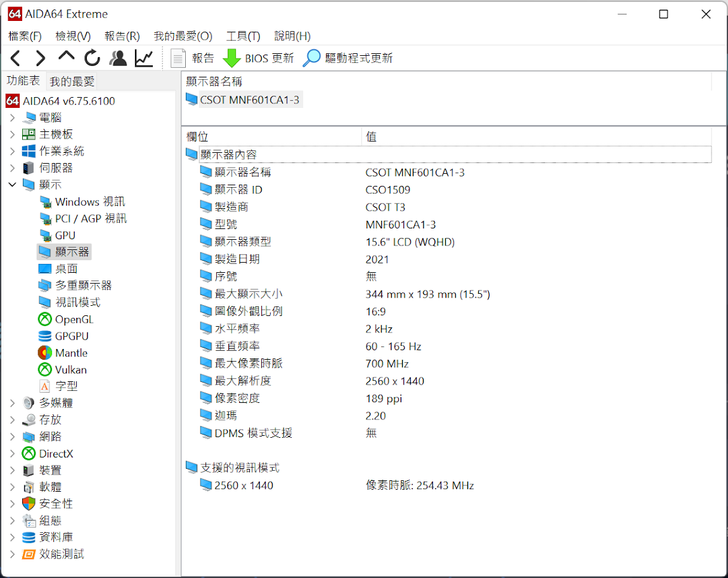The width and height of the screenshot is (728, 578).
Task: Expand the 伺服器 tree node
Action: point(13,168)
